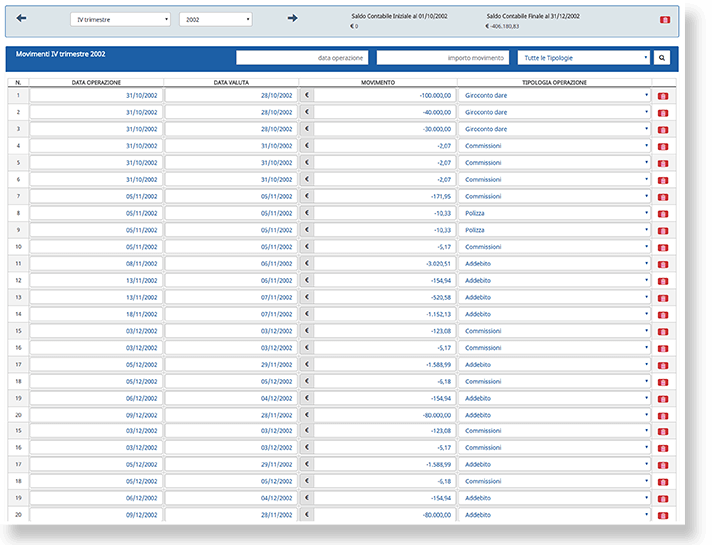The height and width of the screenshot is (545, 712).
Task: Open the 2002 year dropdown
Action: pyautogui.click(x=216, y=20)
